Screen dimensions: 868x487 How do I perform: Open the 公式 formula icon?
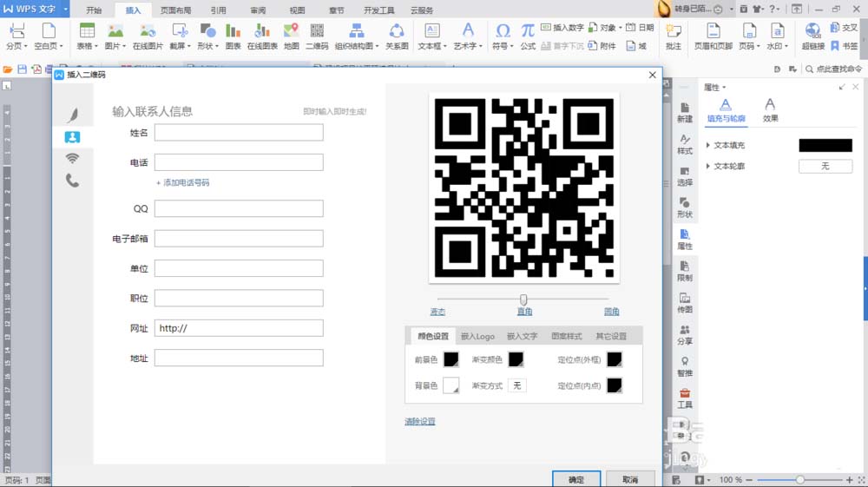point(528,36)
